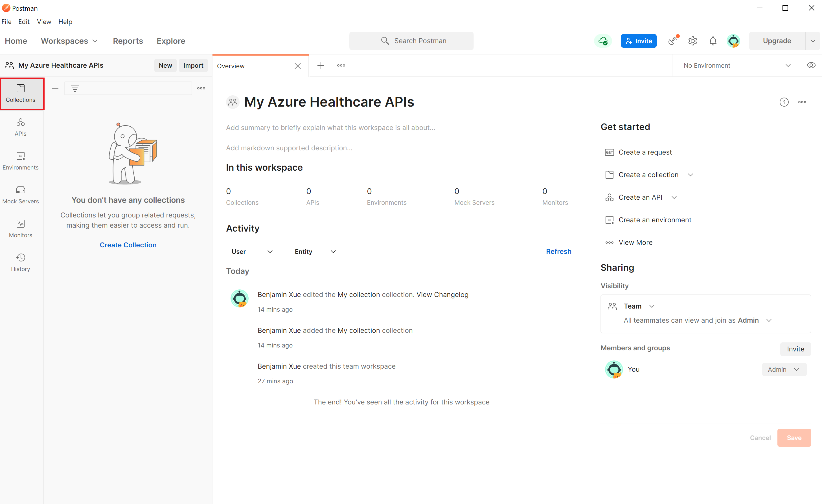Open the Workspaces dropdown menu
The image size is (822, 504).
[69, 41]
